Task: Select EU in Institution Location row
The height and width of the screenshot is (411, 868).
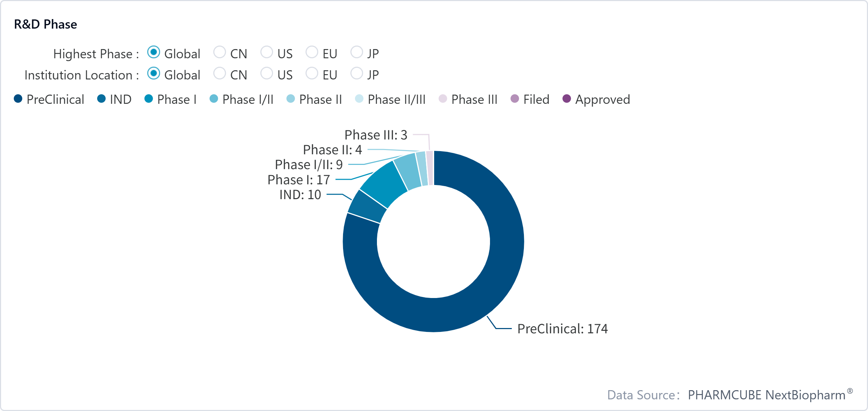Action: [312, 73]
